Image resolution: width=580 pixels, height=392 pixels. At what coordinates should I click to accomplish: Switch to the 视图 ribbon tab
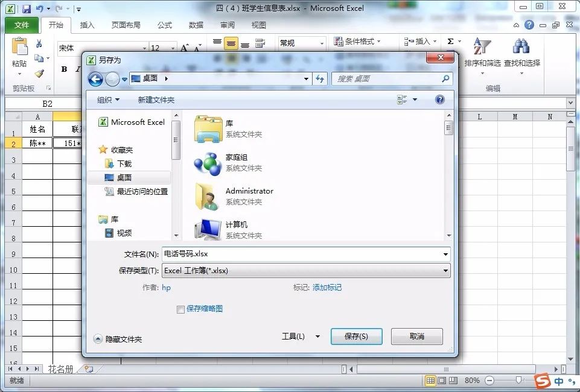tap(258, 25)
